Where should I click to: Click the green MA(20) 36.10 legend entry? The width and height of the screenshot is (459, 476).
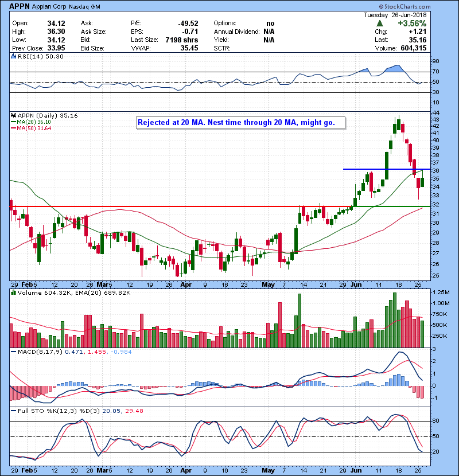click(31, 122)
